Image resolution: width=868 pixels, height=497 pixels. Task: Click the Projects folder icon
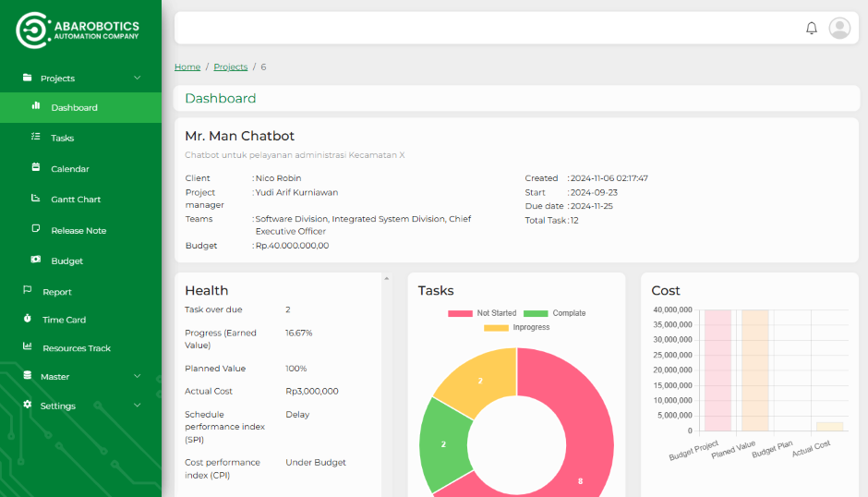click(27, 78)
